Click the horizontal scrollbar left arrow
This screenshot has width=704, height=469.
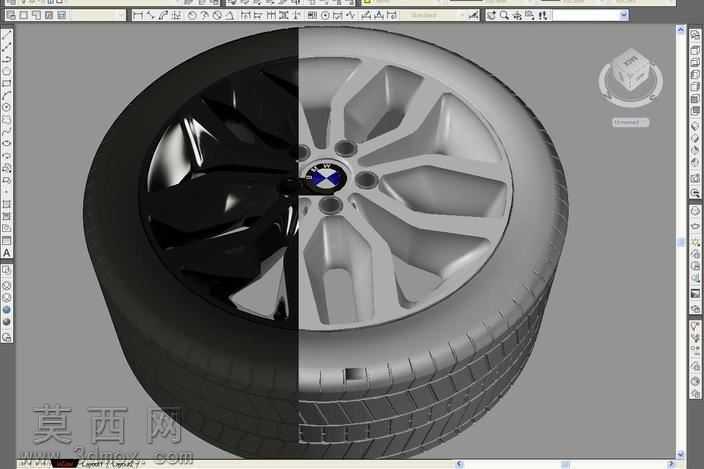[x=458, y=464]
